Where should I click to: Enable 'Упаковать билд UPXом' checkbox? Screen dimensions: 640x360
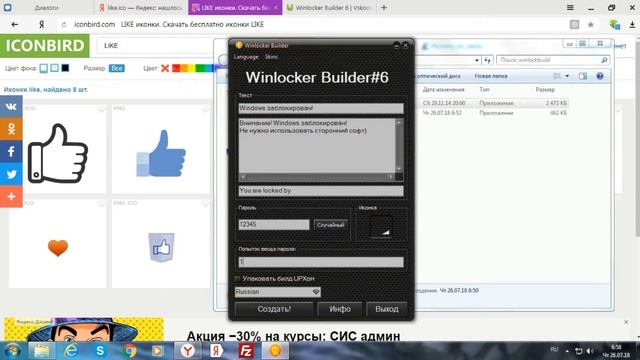pos(238,278)
